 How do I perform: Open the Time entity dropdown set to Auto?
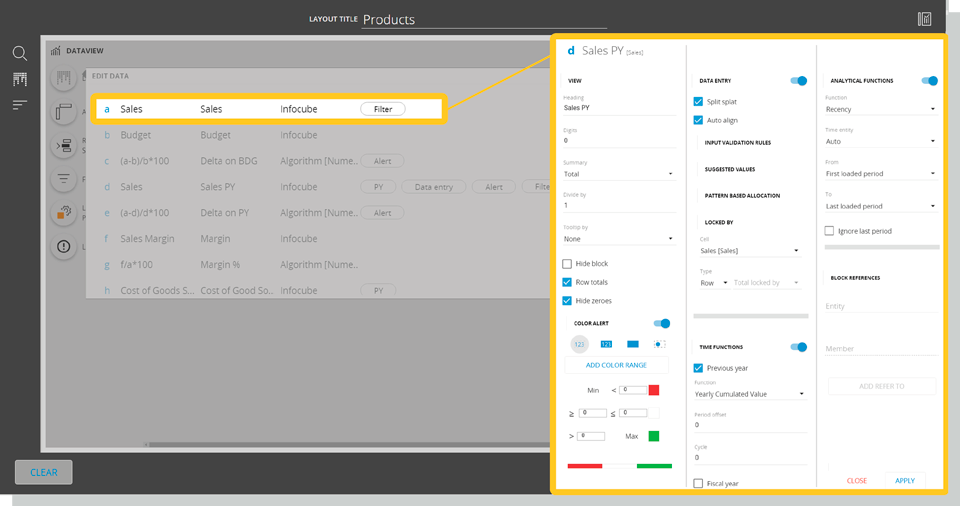pyautogui.click(x=880, y=142)
